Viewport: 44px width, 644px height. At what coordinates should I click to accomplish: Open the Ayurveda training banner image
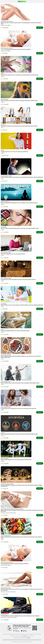coord(16,424)
